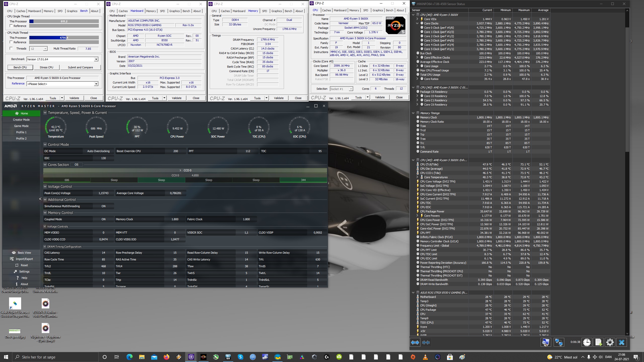Reset HWiNFO clock timer icon
The image size is (644, 362).
point(587,342)
